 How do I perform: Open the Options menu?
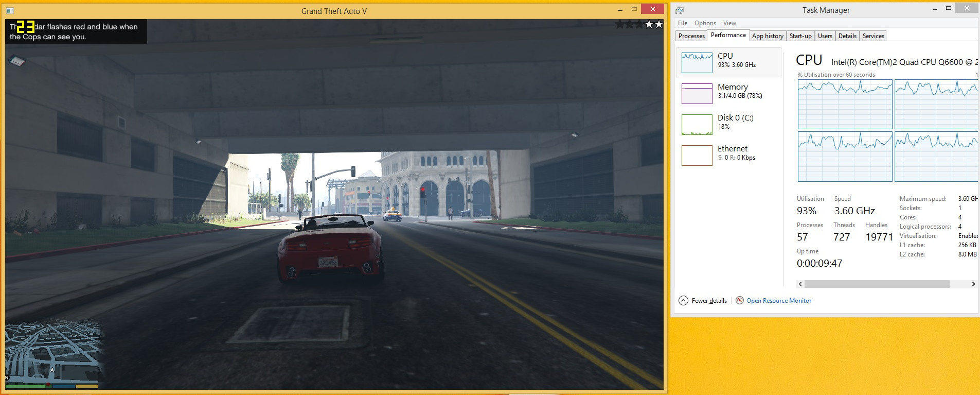pos(705,23)
